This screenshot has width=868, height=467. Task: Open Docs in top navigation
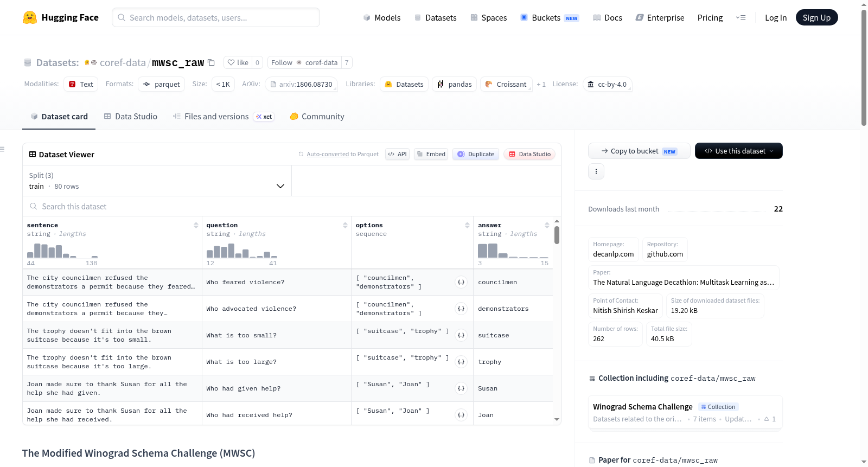607,17
